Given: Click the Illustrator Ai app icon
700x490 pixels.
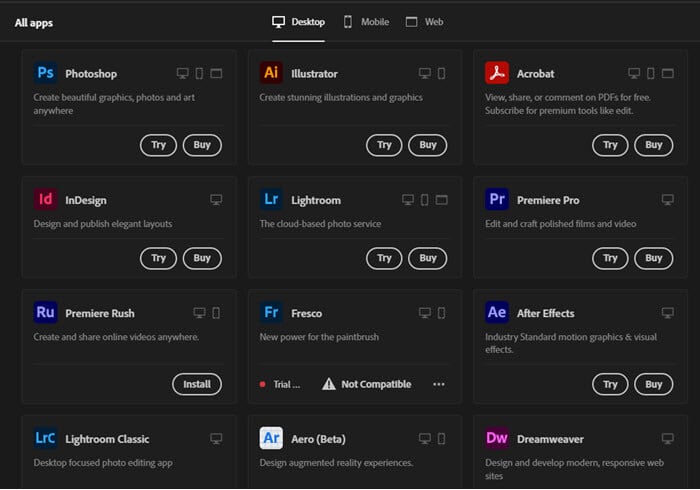Looking at the screenshot, I should pos(271,73).
